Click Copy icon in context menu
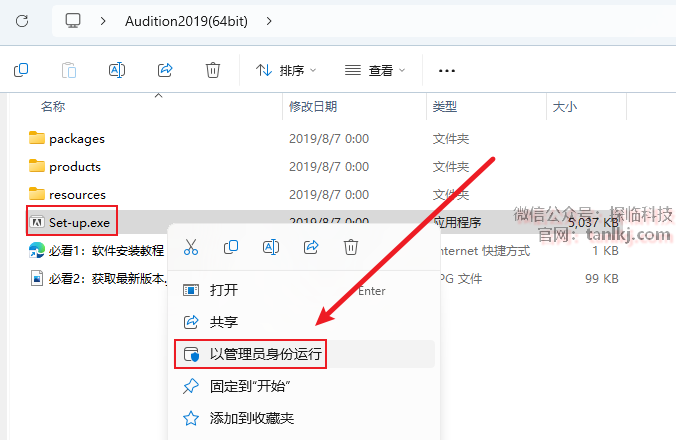The image size is (676, 440). 231,247
